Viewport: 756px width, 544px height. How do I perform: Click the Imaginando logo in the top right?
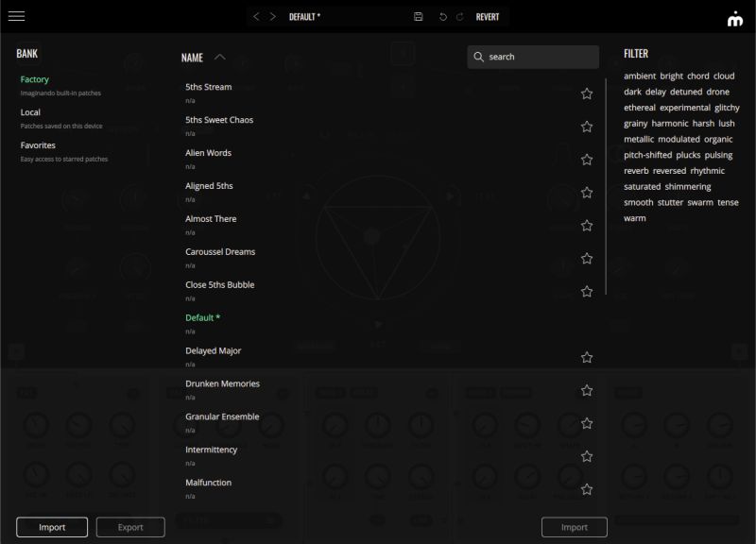point(735,16)
